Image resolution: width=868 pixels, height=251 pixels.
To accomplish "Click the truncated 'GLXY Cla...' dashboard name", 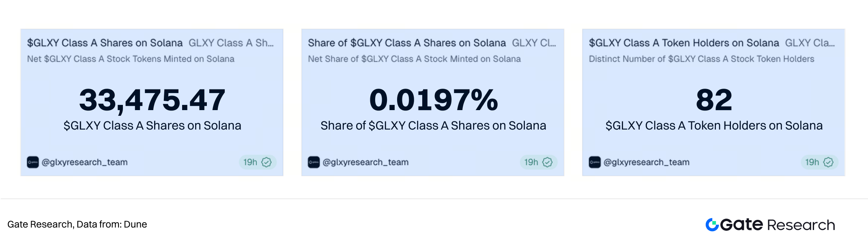I will pos(810,43).
